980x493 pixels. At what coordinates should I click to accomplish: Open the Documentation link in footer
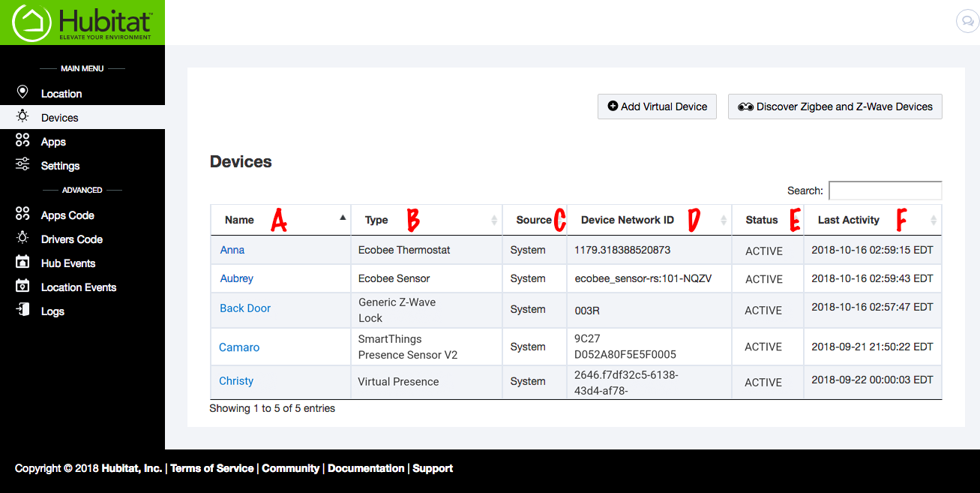[366, 468]
